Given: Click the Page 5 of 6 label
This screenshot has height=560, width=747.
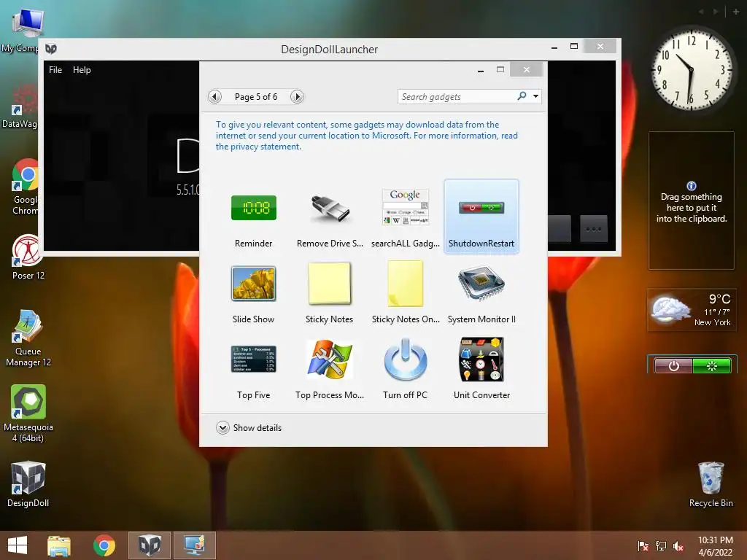Looking at the screenshot, I should coord(256,97).
